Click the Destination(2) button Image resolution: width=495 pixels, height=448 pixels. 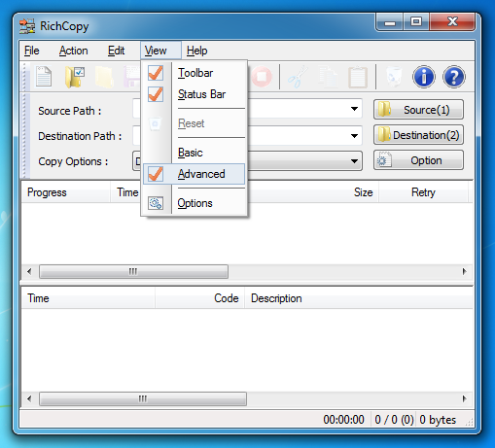coord(418,135)
